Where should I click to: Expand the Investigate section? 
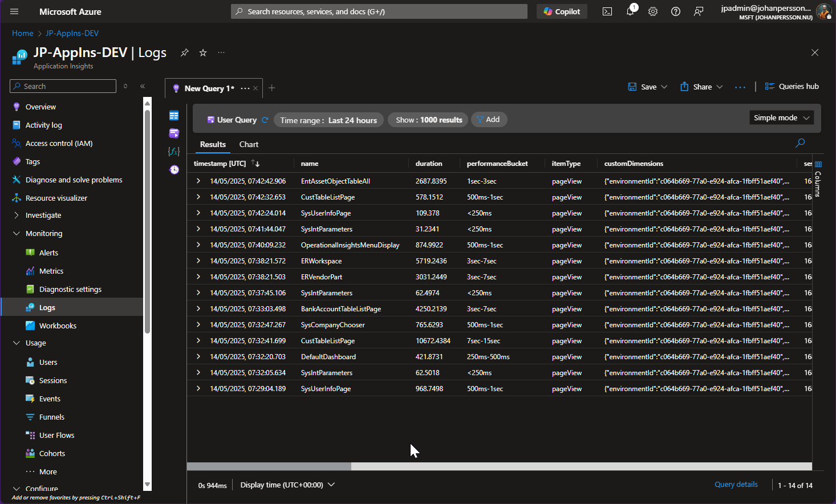pyautogui.click(x=17, y=215)
